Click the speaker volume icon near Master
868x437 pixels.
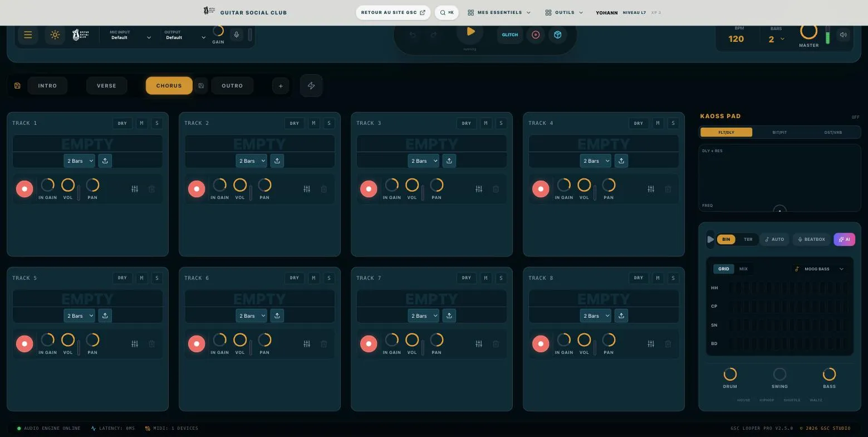coord(843,35)
